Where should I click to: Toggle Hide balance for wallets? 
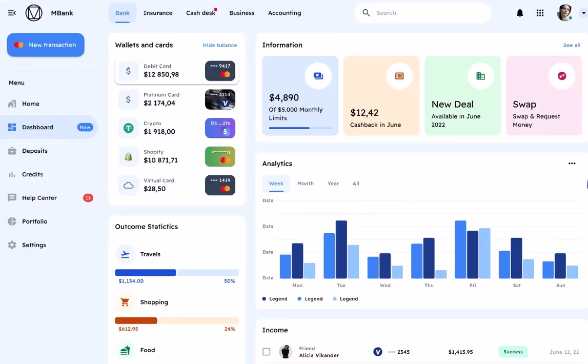click(x=219, y=45)
